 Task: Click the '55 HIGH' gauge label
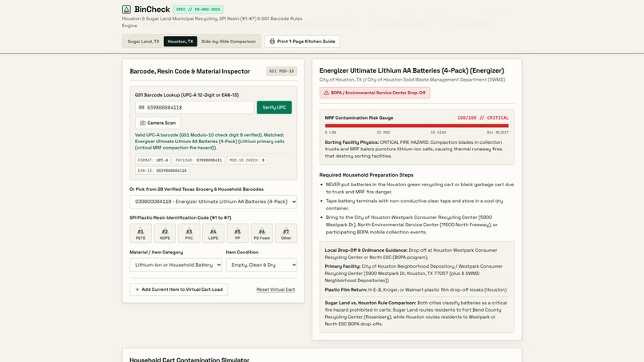pos(438,133)
